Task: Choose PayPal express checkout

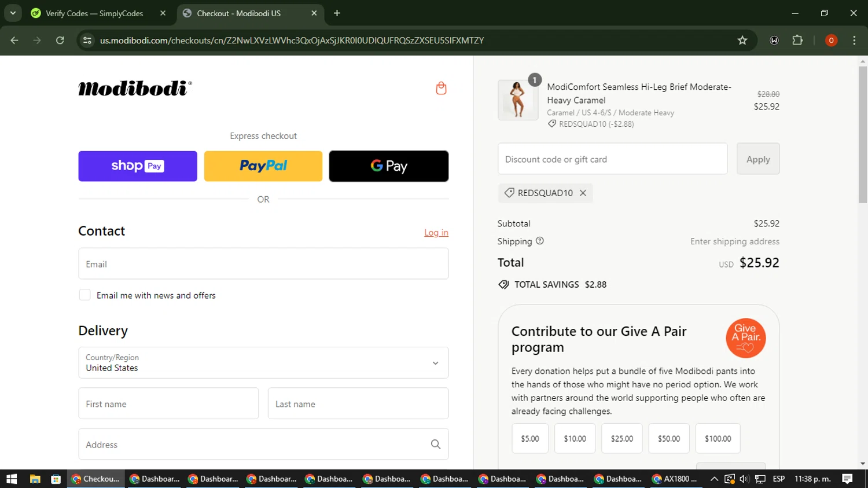Action: pos(263,166)
